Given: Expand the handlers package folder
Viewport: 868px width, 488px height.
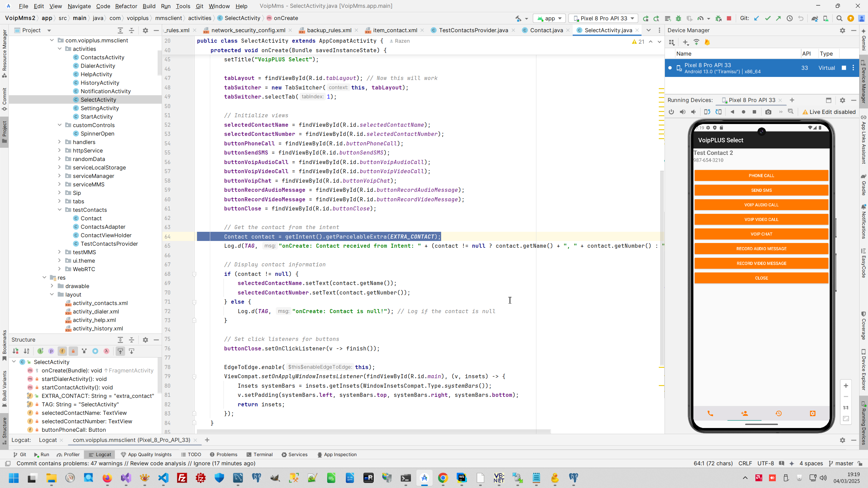Looking at the screenshot, I should click(x=60, y=142).
